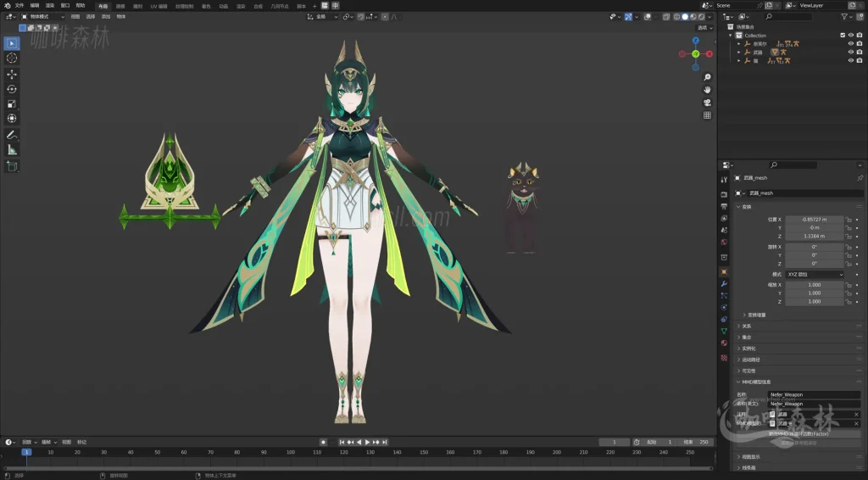Click the pan view hand icon
Viewport: 868px width, 480px height.
click(x=707, y=90)
